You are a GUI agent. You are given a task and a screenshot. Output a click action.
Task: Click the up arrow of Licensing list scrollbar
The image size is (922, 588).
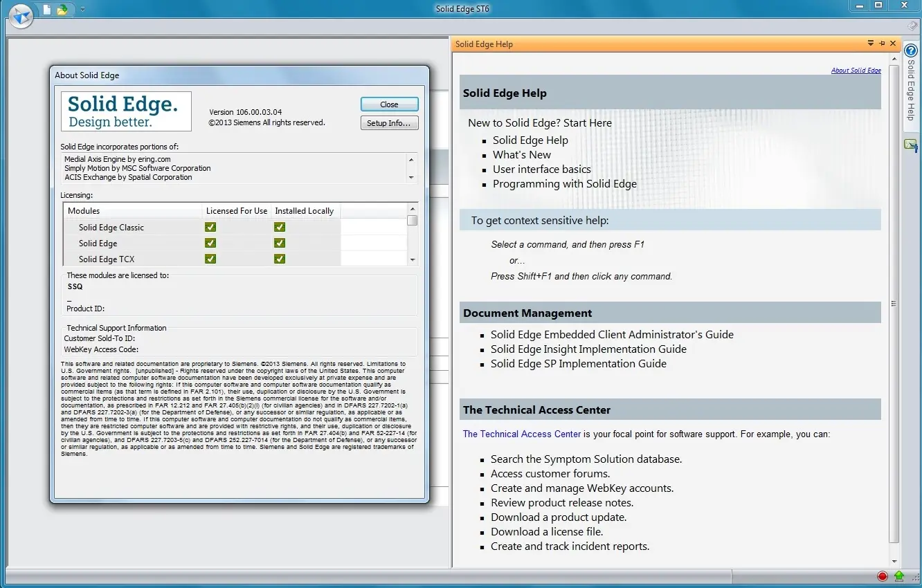click(413, 208)
